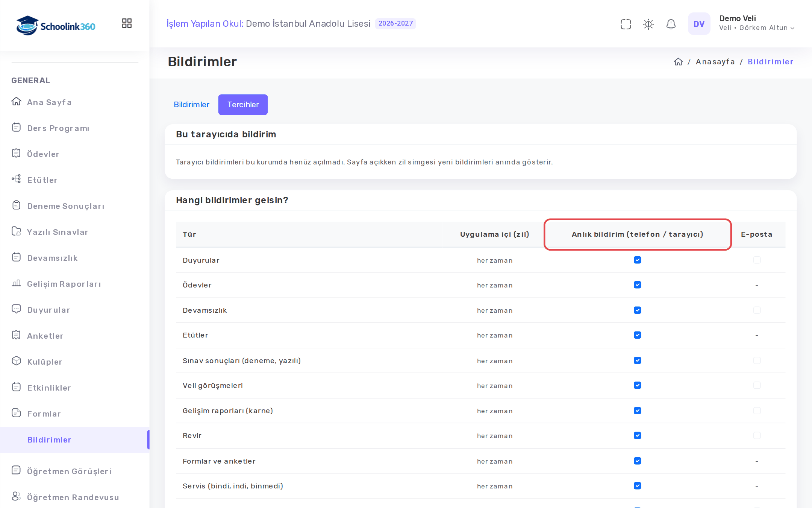812x508 pixels.
Task: Click the Ödevler sidebar icon
Action: point(16,154)
